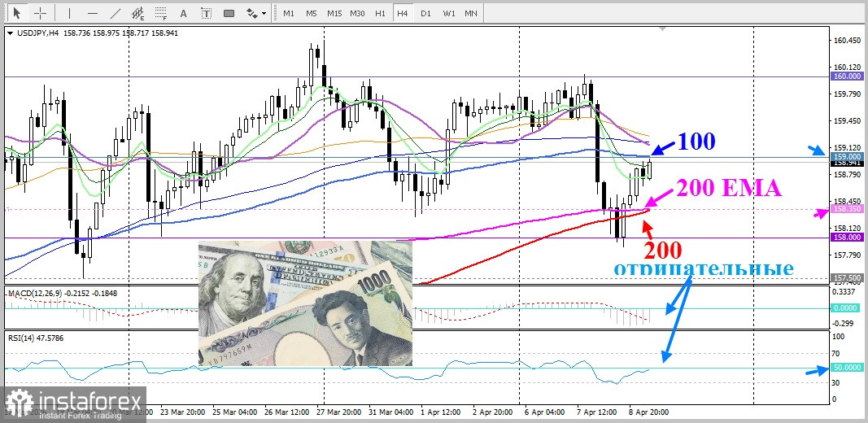
Task: Choose the vertical line drawing tool
Action: click(x=69, y=13)
